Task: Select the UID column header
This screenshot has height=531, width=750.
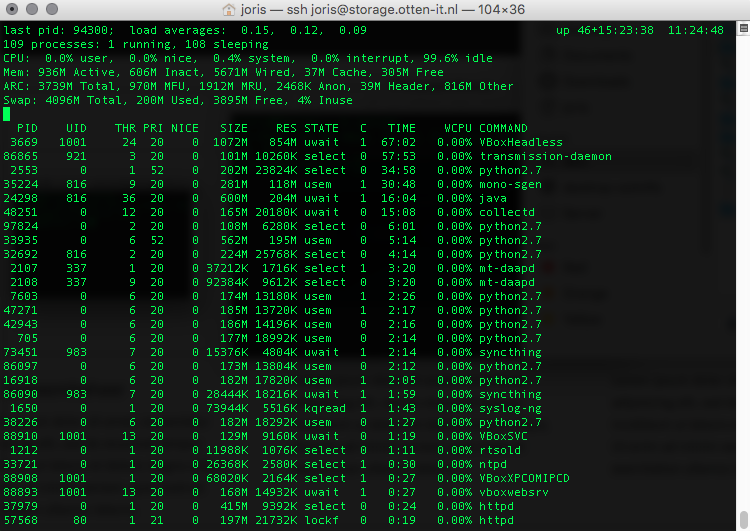Action: point(77,128)
